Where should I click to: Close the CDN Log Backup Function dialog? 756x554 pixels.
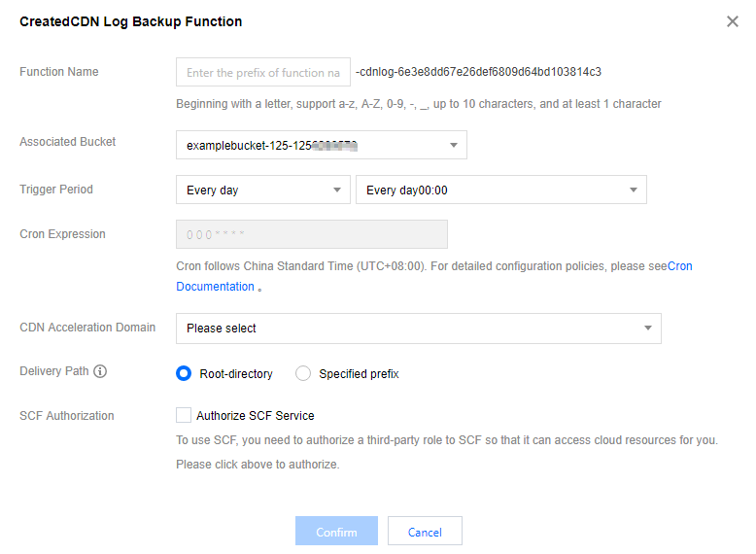pos(732,21)
